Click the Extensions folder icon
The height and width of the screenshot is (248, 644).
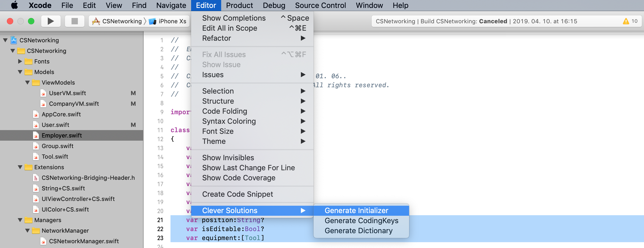pyautogui.click(x=29, y=167)
